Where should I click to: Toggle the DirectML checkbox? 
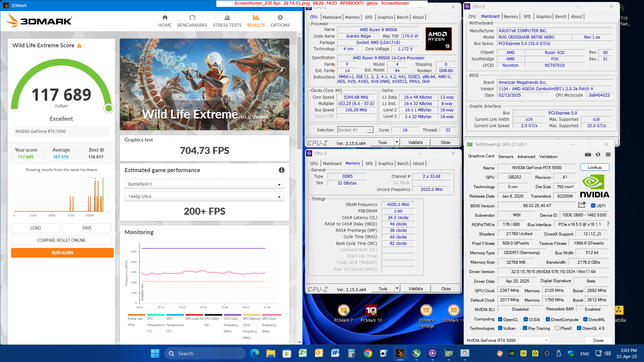[585, 319]
